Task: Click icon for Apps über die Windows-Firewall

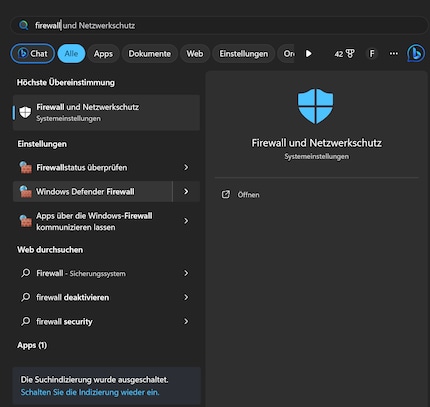Action: click(x=25, y=221)
